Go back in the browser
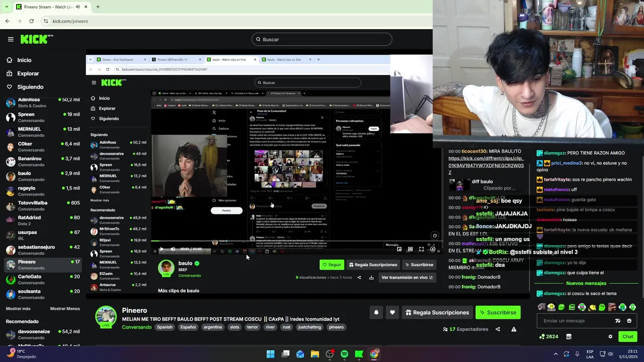This screenshot has height=362, width=644. (7, 21)
